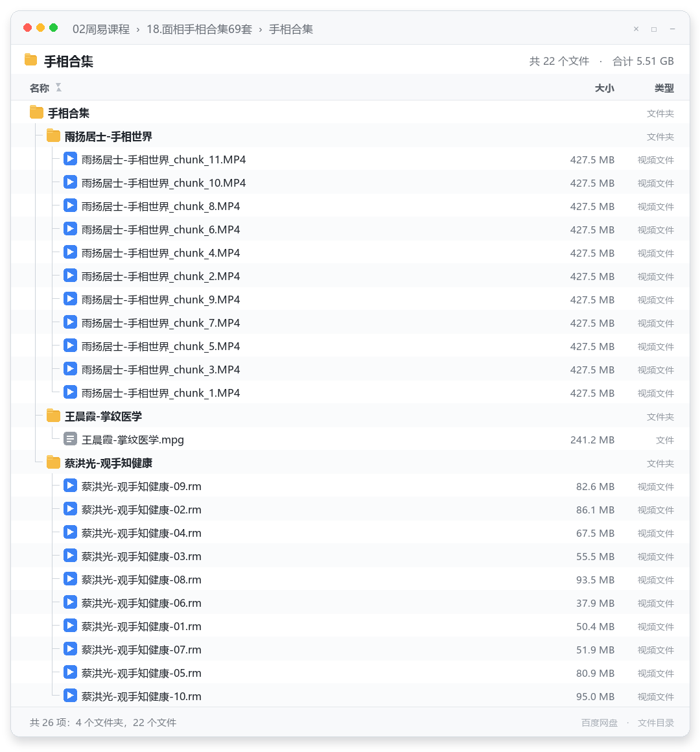Click the video icon of chunk_1.MP4
700x752 pixels.
coord(70,392)
